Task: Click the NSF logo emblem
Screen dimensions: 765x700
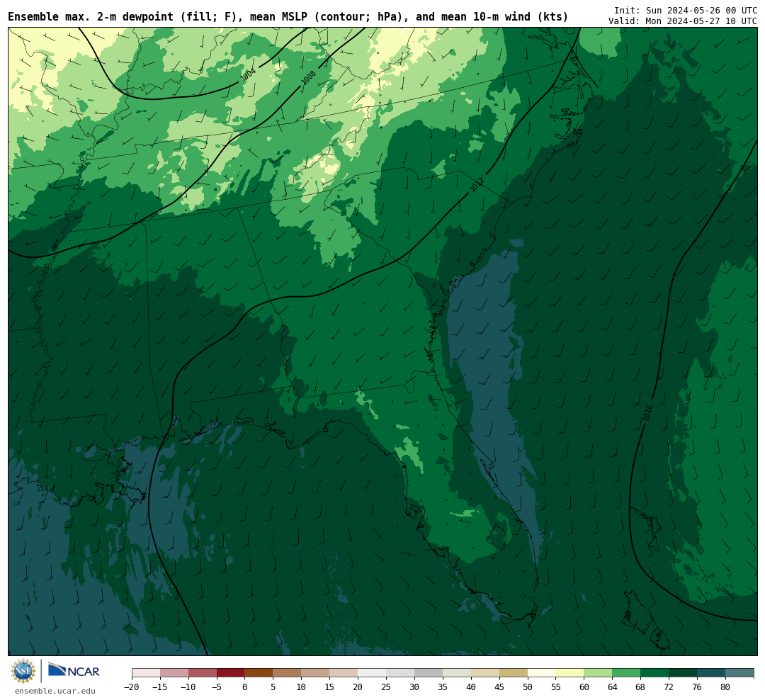Action: pos(23,671)
